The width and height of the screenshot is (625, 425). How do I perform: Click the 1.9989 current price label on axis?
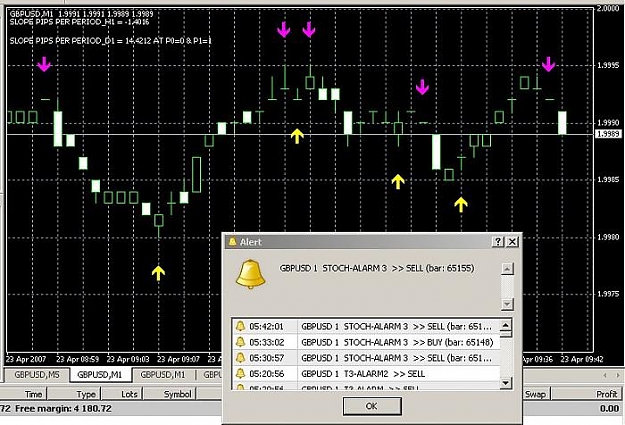pos(608,134)
